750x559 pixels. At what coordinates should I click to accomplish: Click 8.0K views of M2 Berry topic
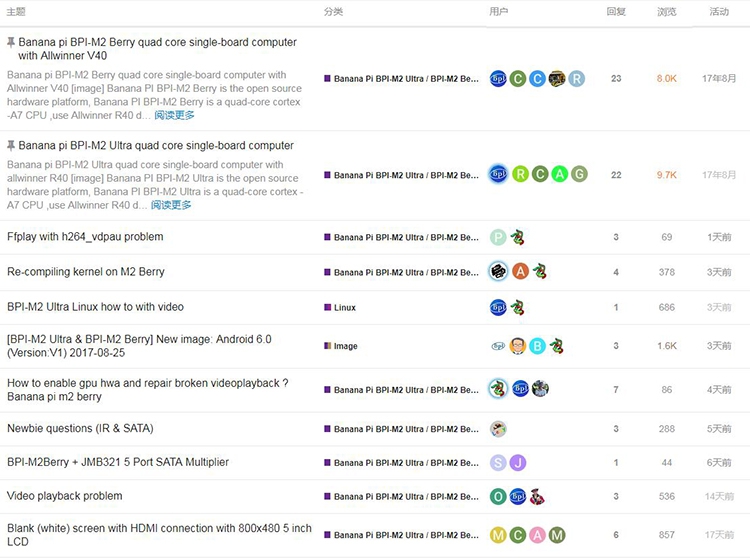tap(667, 78)
